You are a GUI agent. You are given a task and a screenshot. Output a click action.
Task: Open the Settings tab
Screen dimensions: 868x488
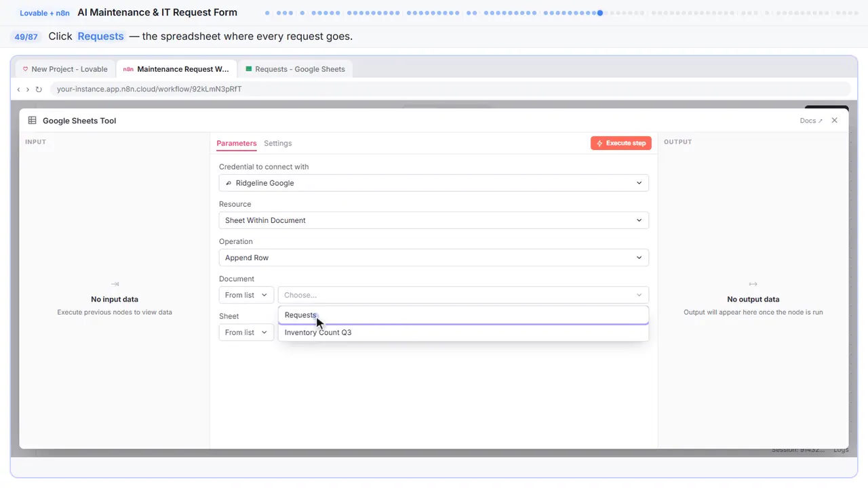[x=278, y=143]
